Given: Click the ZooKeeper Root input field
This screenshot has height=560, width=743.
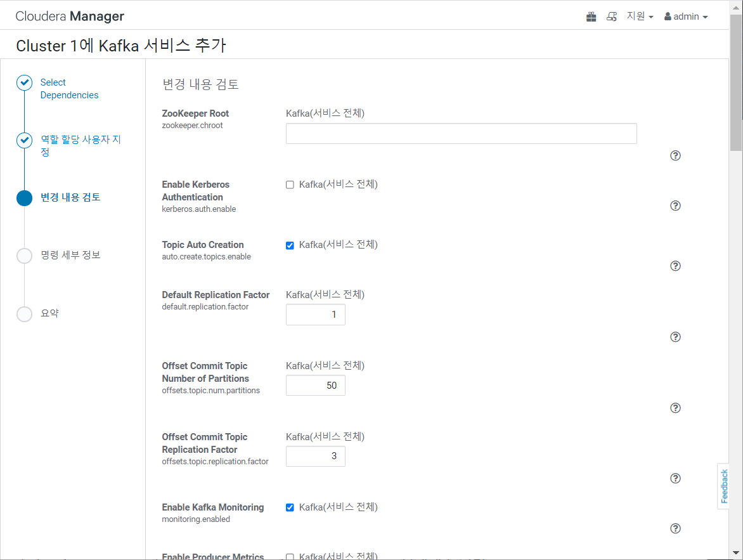Looking at the screenshot, I should click(x=461, y=134).
